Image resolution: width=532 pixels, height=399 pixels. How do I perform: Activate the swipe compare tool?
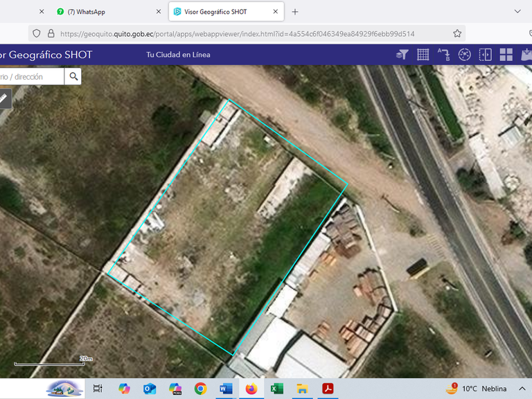click(485, 55)
